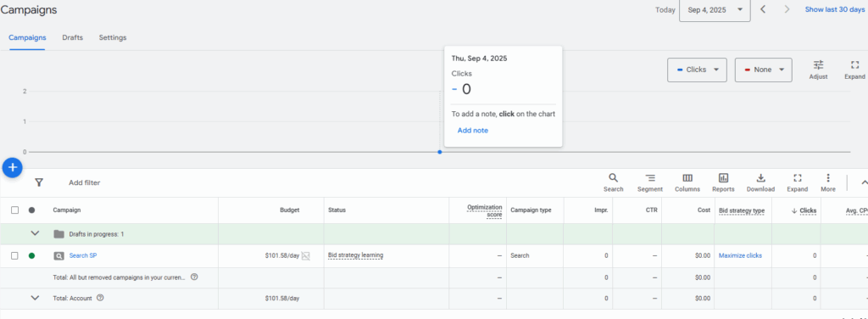Open the None metric dropdown

pyautogui.click(x=764, y=70)
